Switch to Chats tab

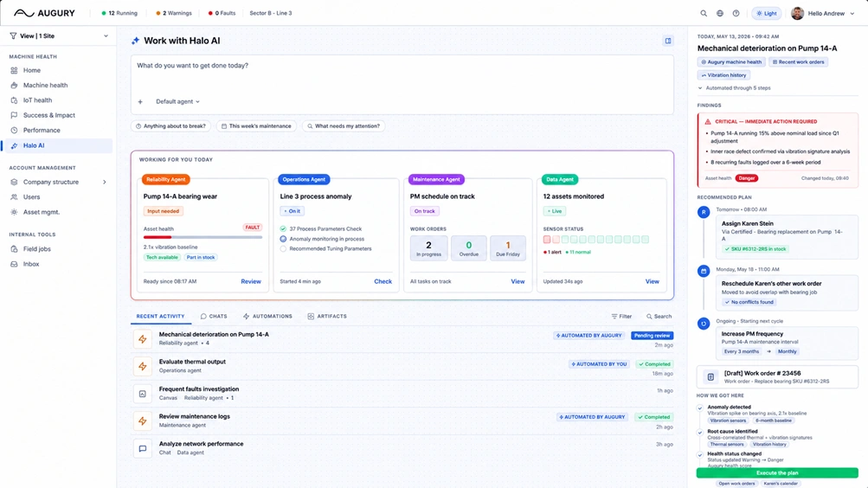tap(214, 317)
